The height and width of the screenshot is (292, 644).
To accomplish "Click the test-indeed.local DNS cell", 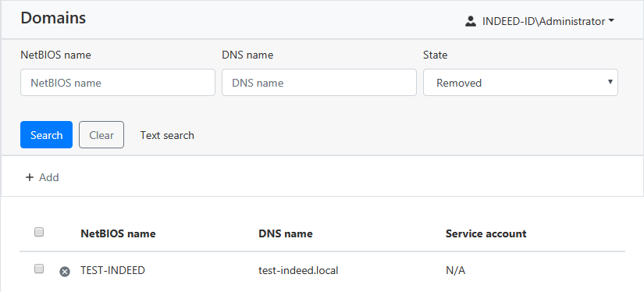I will click(298, 271).
